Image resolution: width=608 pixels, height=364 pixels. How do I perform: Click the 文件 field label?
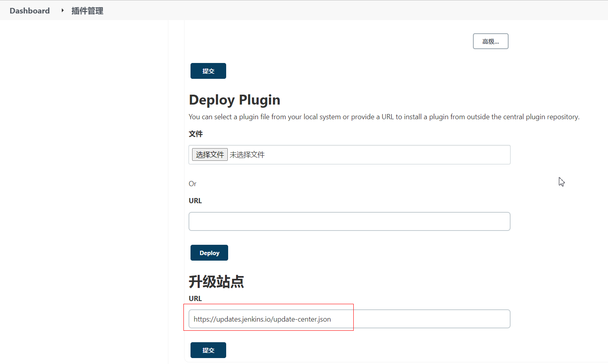(x=196, y=134)
